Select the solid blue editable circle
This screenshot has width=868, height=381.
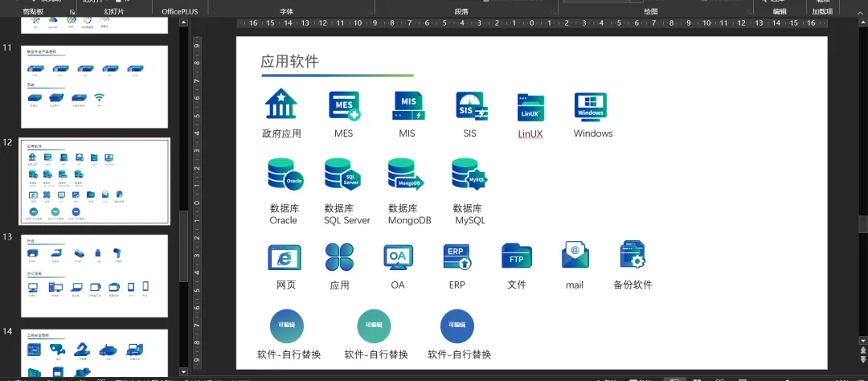coord(457,326)
